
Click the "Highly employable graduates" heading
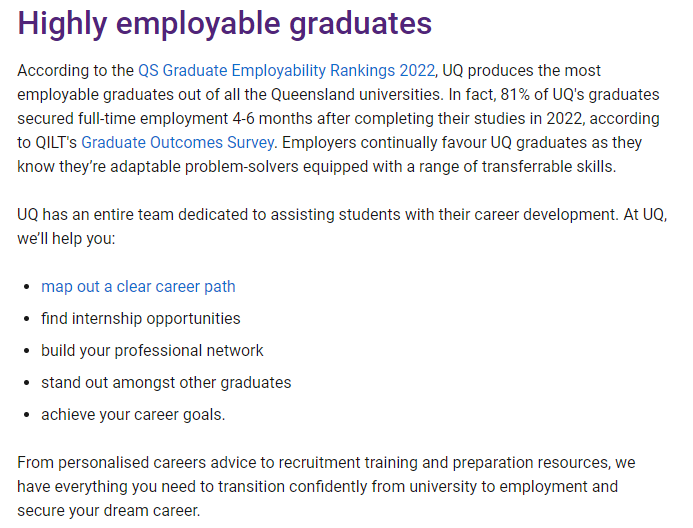(x=225, y=24)
